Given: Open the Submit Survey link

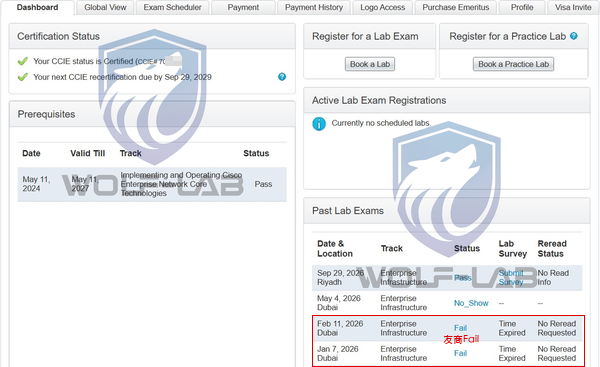Looking at the screenshot, I should point(511,277).
